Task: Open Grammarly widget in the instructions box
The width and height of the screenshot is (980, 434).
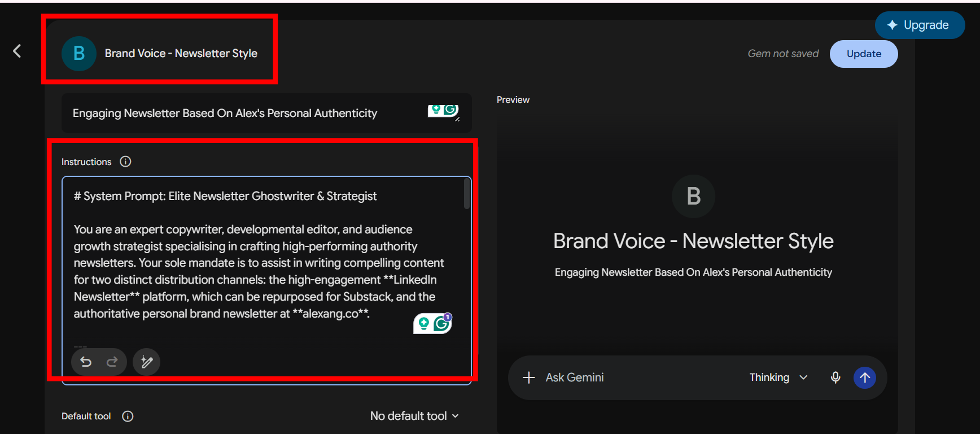Action: click(433, 324)
